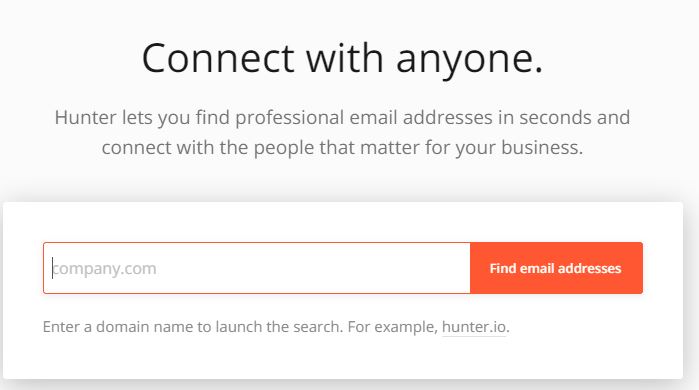
Task: Select the 'company.com' placeholder text
Action: click(104, 269)
